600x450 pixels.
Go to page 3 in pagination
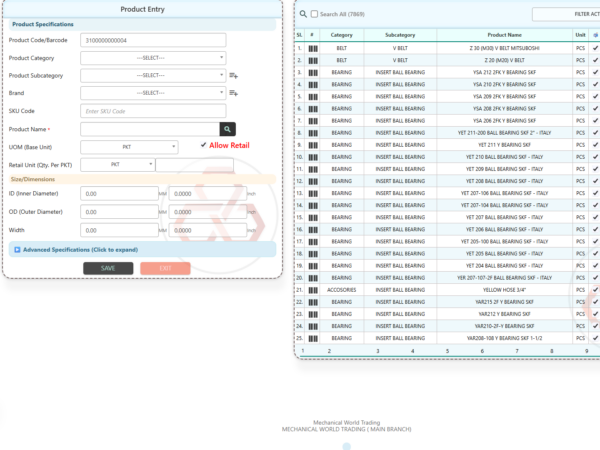click(378, 351)
